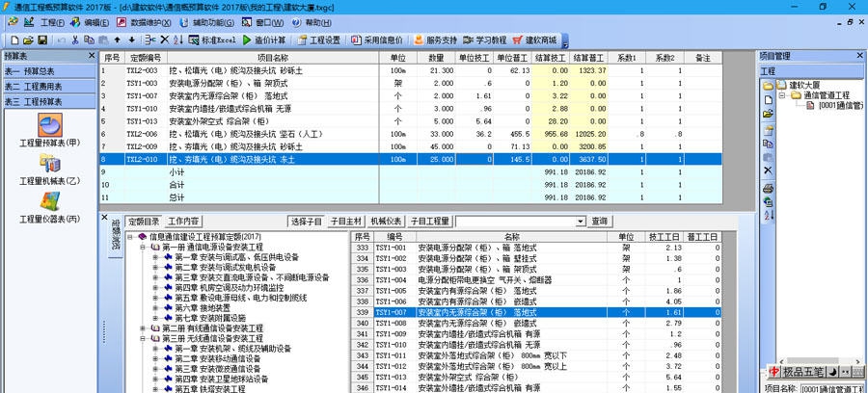Image resolution: width=868 pixels, height=393 pixels.
Task: Collapse 第一册 通信电源设备安装工程 node
Action: pyautogui.click(x=143, y=248)
